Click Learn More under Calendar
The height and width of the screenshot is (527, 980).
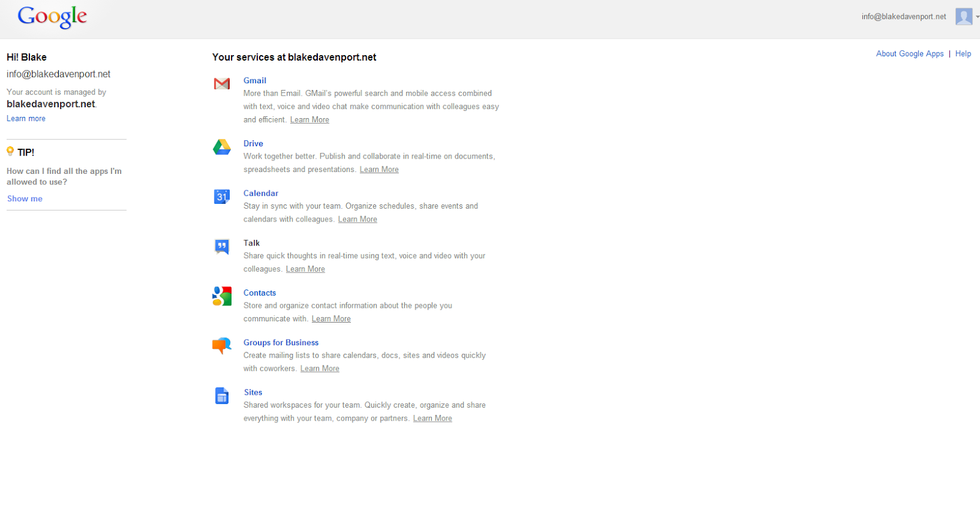point(358,219)
